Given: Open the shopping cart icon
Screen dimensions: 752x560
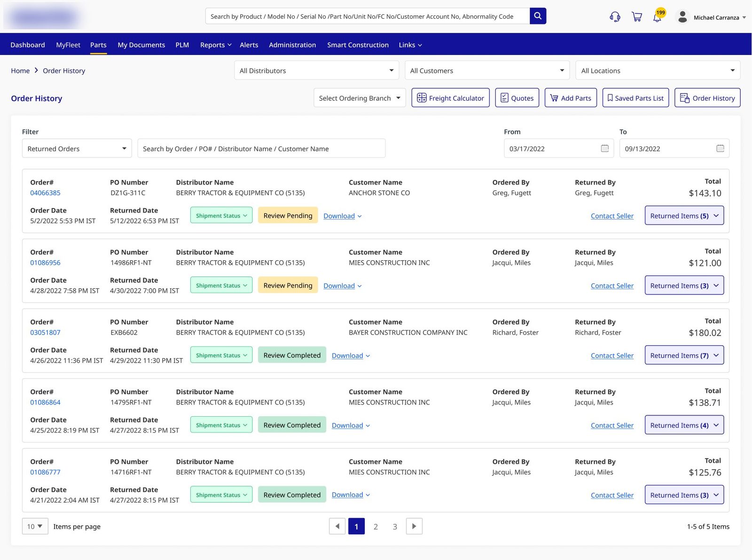Looking at the screenshot, I should pos(637,17).
